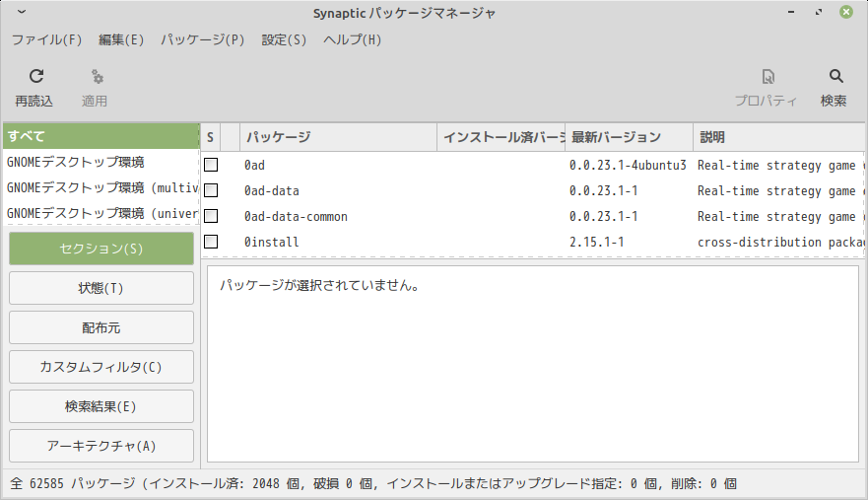Viewport: 868px width, 500px height.
Task: Sort by 最新バージョン column header
Action: point(629,137)
